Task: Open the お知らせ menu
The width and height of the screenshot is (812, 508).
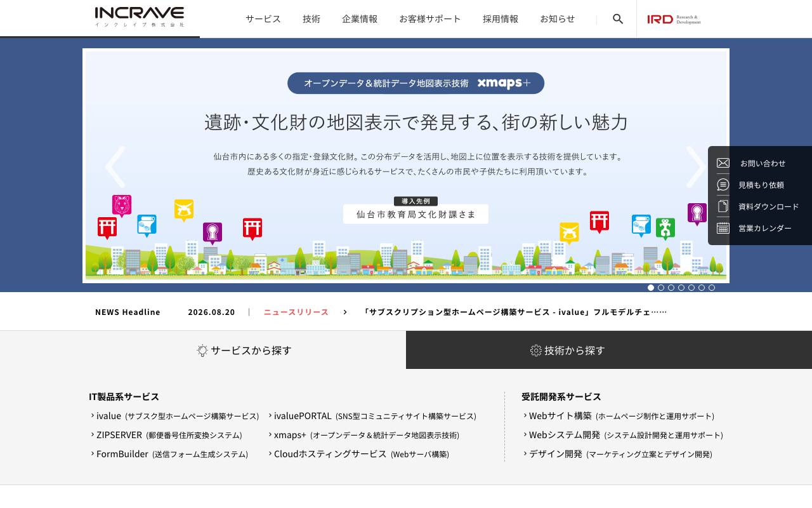Action: coord(558,19)
